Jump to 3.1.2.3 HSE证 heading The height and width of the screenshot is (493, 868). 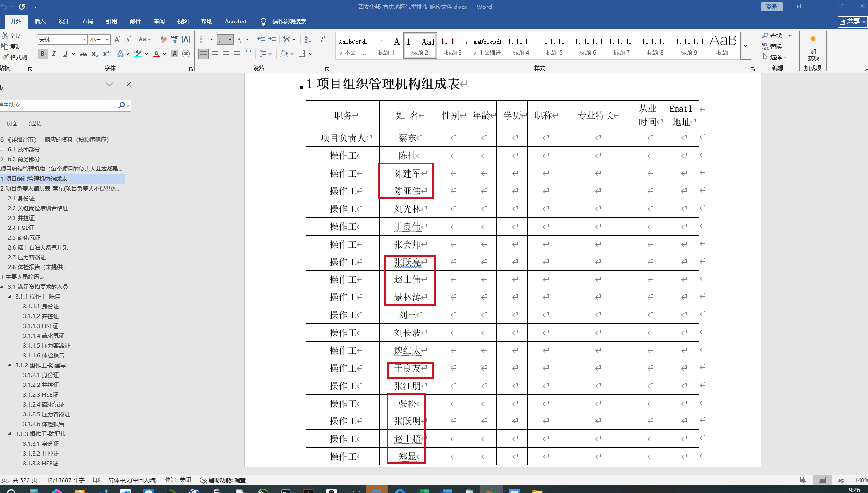tap(41, 395)
